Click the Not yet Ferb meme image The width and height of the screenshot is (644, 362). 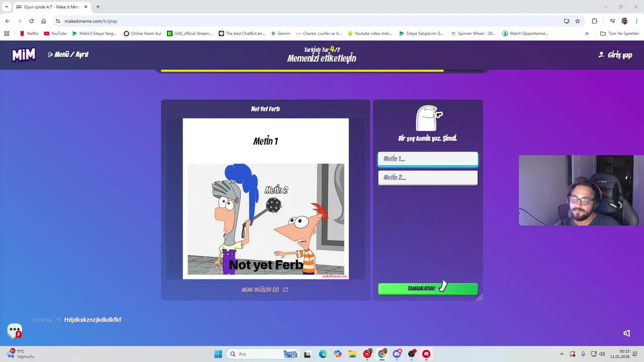point(266,198)
